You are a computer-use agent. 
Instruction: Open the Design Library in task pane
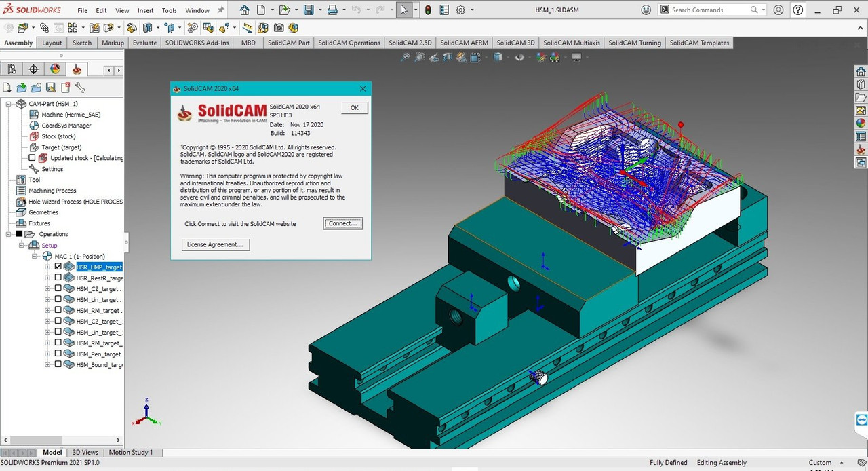click(861, 84)
